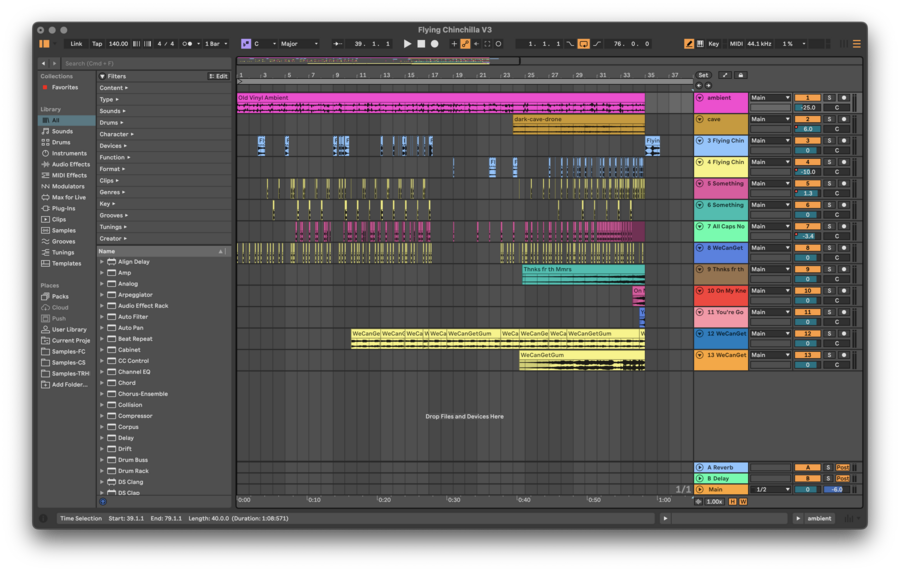Click the Tap tempo button

pos(97,44)
